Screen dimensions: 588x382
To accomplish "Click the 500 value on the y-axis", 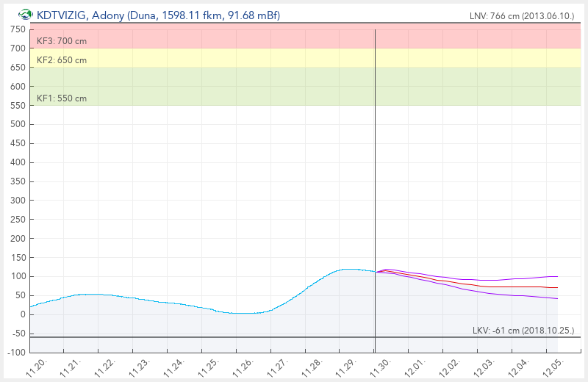I will click(x=17, y=124).
